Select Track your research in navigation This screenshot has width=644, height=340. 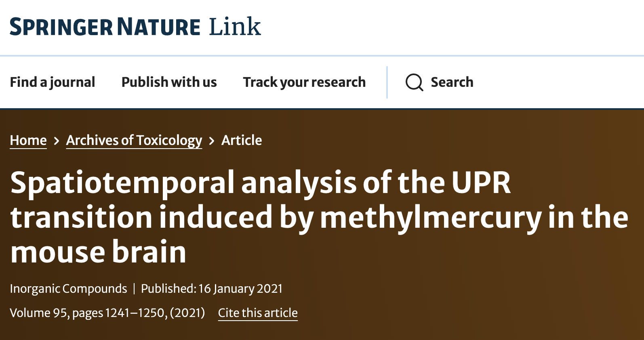coord(304,82)
